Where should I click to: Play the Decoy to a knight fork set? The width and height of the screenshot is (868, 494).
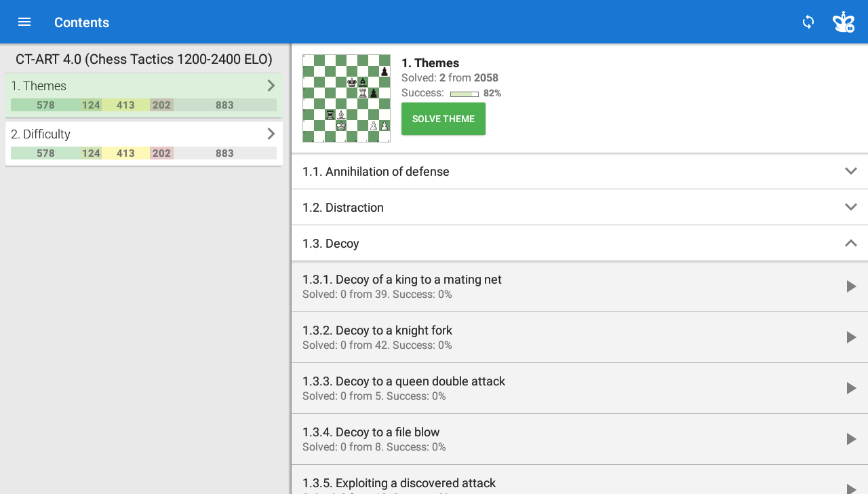tap(851, 337)
